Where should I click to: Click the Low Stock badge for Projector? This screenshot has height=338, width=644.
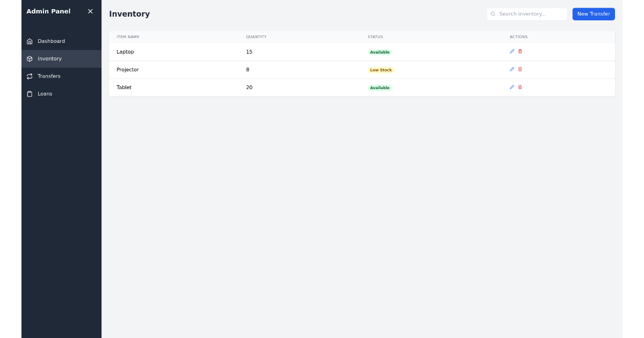[x=381, y=70]
